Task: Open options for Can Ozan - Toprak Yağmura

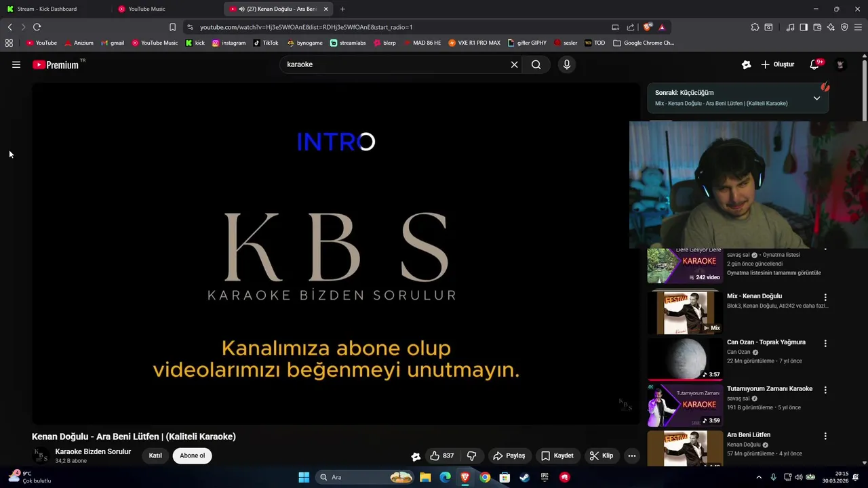Action: click(825, 344)
